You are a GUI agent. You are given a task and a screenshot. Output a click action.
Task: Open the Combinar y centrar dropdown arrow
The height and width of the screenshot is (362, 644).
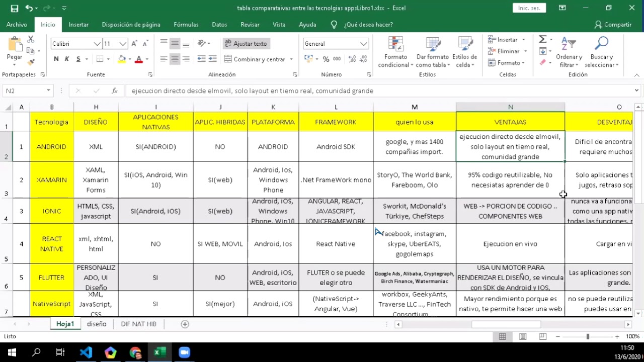[291, 59]
